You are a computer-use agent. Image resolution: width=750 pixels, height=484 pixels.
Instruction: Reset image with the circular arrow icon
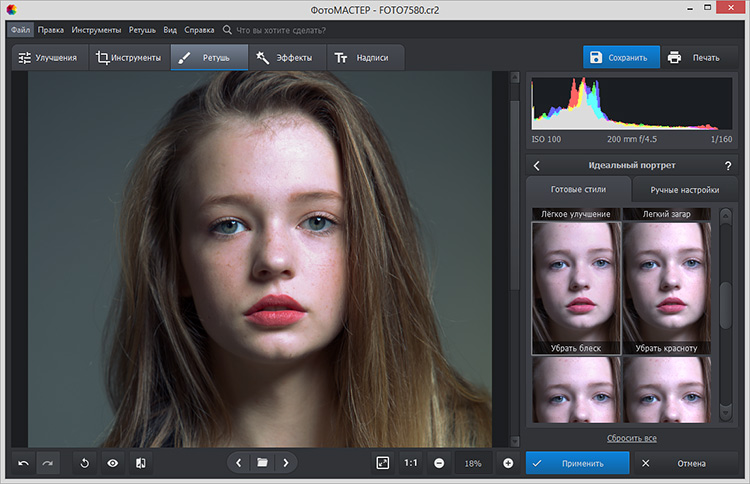85,463
